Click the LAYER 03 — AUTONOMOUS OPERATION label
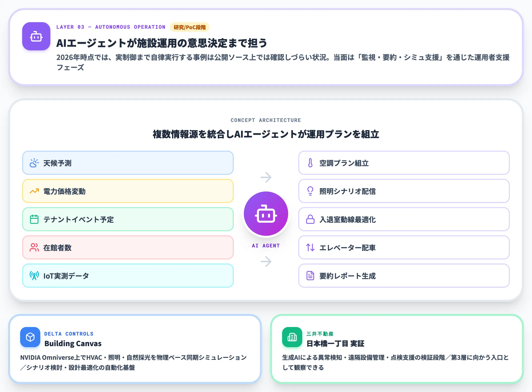Image resolution: width=532 pixels, height=392 pixels. (x=111, y=27)
